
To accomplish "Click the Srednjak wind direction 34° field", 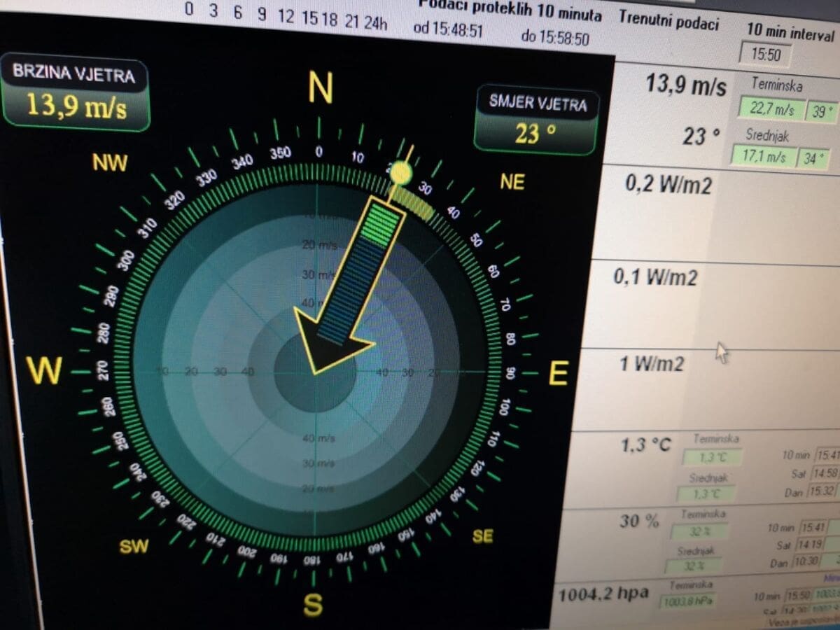I will click(813, 158).
